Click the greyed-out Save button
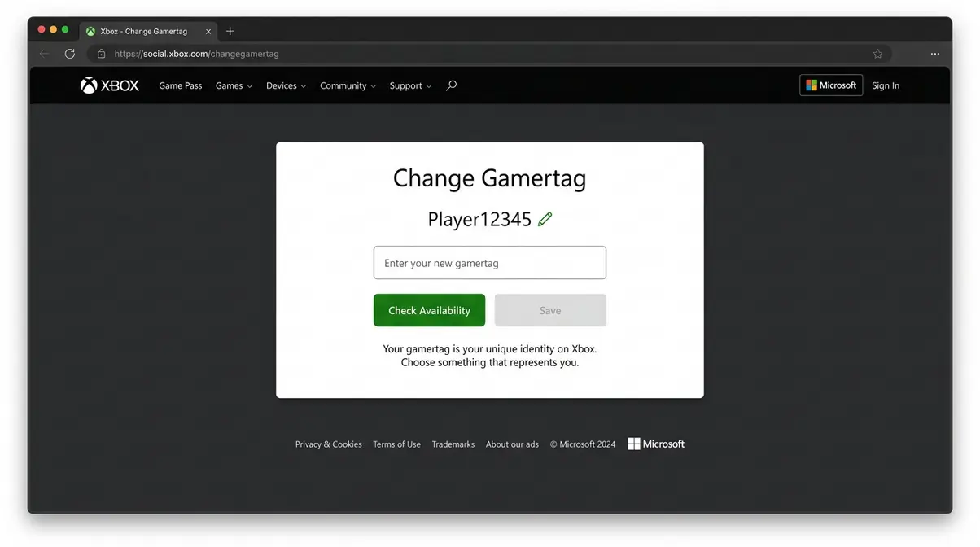This screenshot has height=547, width=980. (550, 310)
